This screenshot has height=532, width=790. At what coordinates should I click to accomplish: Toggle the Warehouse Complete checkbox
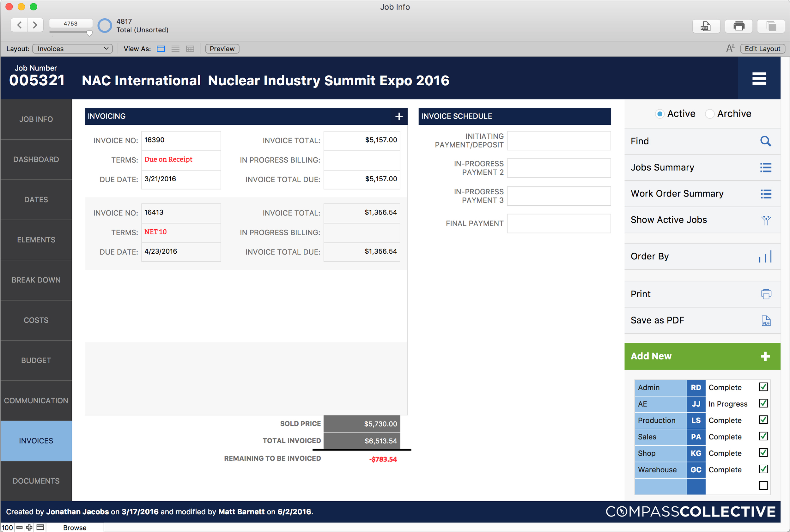(763, 469)
